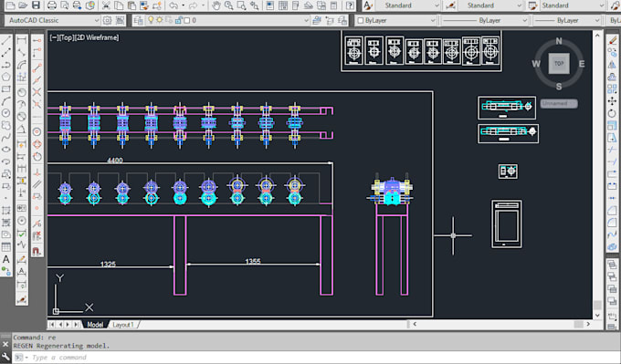
Task: Save the drawing with the floppy disk icon
Action: click(36, 5)
